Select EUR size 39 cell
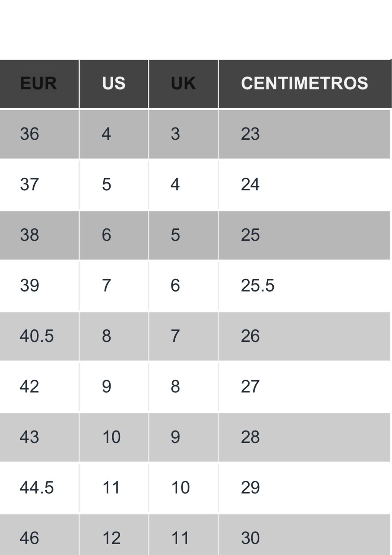Screen dimensions: 392x555 [39, 286]
